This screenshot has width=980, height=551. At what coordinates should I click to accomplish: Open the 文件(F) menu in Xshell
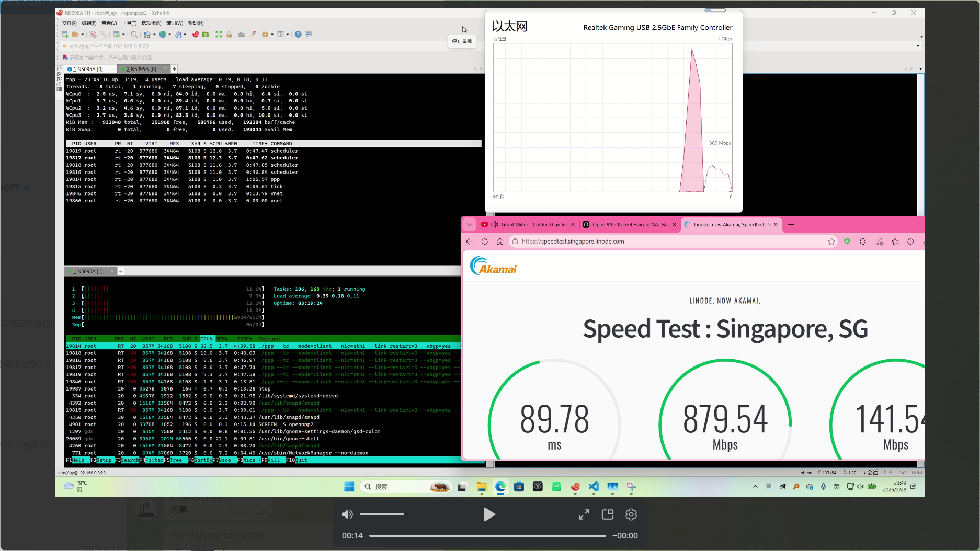69,23
